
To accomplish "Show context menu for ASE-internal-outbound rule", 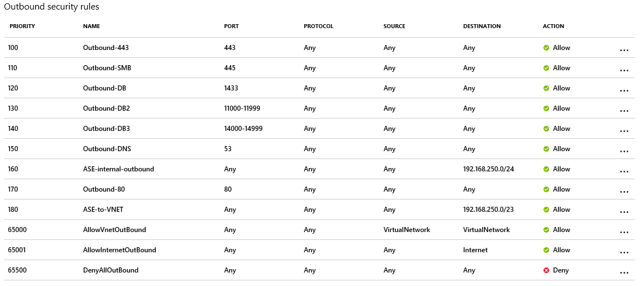I will (624, 171).
